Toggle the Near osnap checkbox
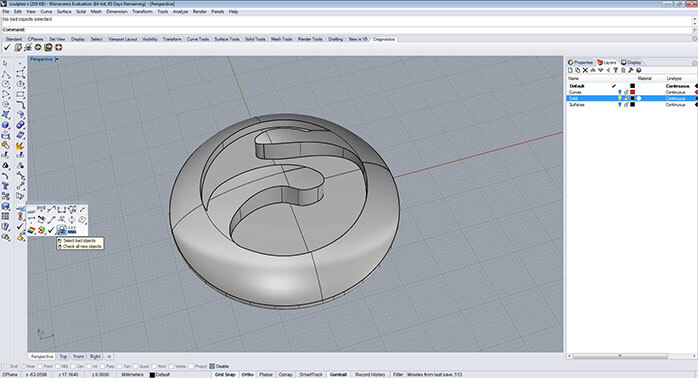698x378 pixels. pos(23,366)
